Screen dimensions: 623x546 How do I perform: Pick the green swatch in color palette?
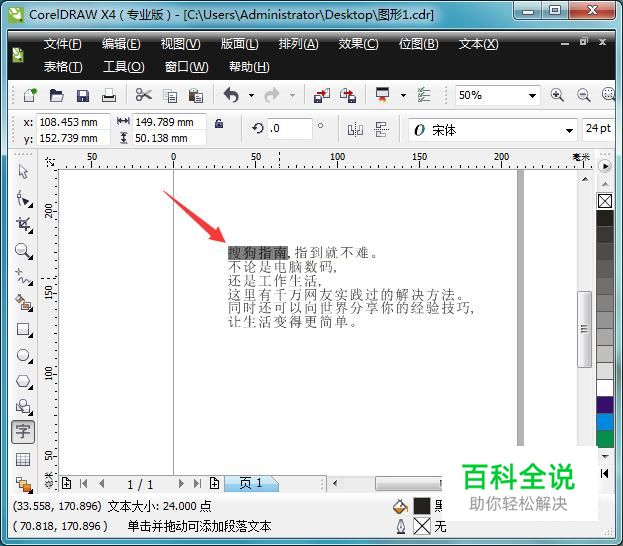pos(605,439)
